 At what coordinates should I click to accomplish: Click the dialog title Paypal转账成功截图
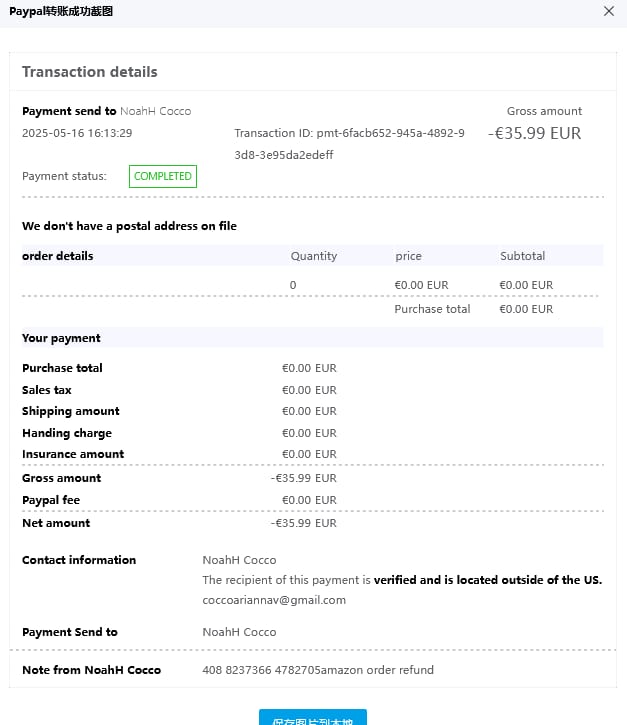click(x=61, y=11)
